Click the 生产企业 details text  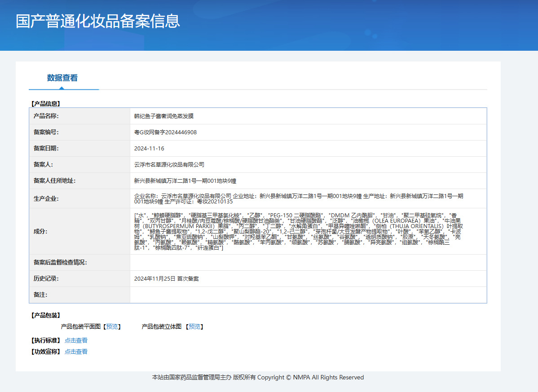(x=299, y=198)
